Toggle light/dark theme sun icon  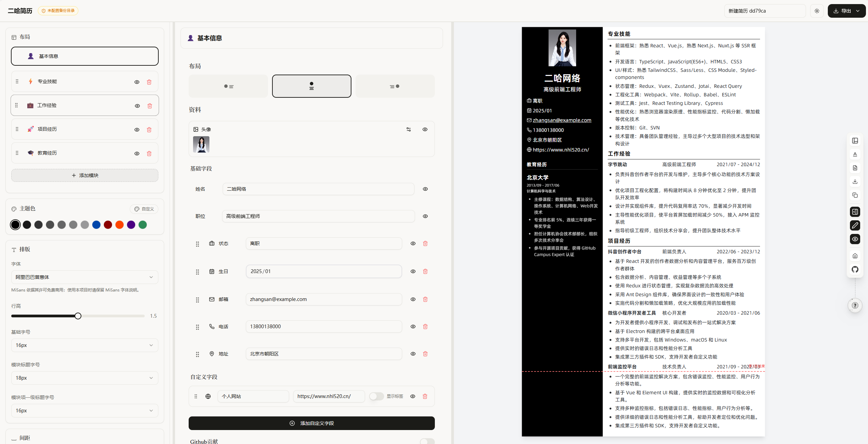(x=817, y=11)
